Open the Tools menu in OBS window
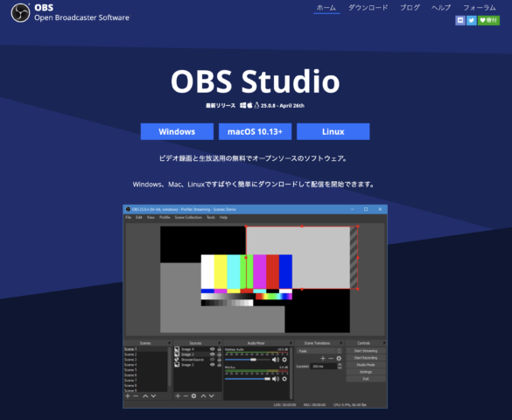Screen dimensions: 512x420 (211, 217)
